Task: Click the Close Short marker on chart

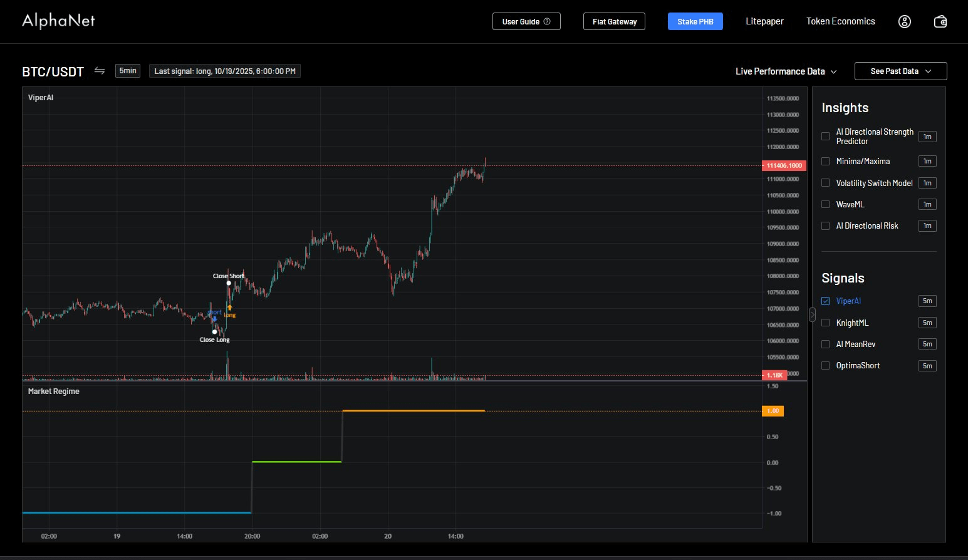Action: click(229, 283)
